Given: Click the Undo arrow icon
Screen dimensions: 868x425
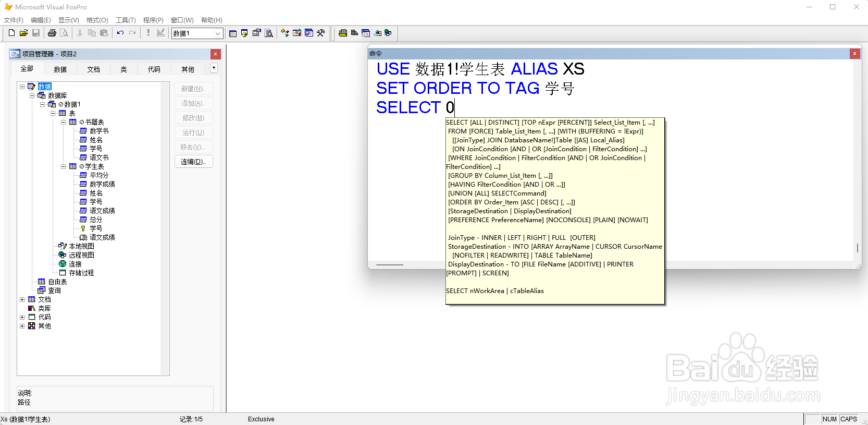Looking at the screenshot, I should pyautogui.click(x=120, y=33).
